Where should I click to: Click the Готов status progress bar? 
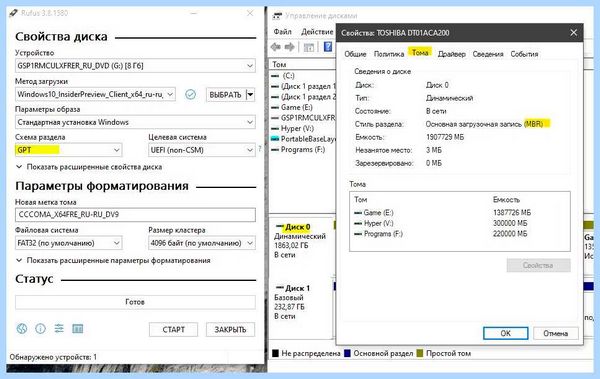point(135,302)
